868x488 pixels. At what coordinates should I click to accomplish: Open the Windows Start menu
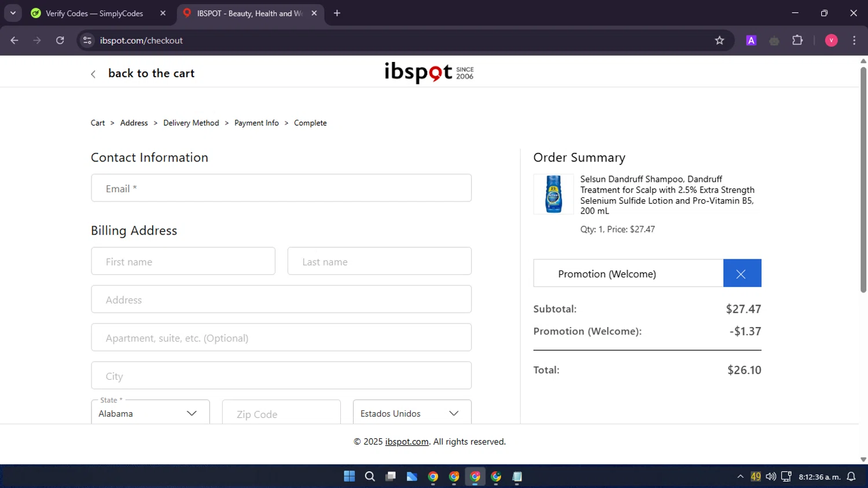click(349, 476)
